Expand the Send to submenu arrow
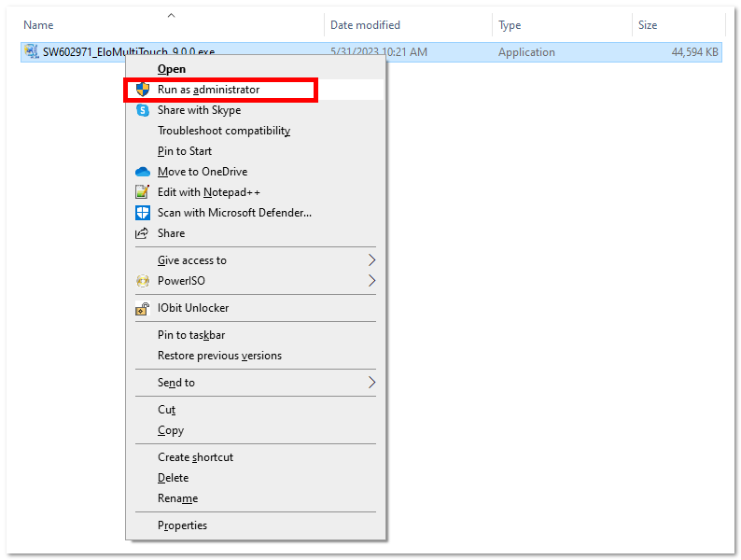Viewport: 741px width, 560px height. point(372,383)
